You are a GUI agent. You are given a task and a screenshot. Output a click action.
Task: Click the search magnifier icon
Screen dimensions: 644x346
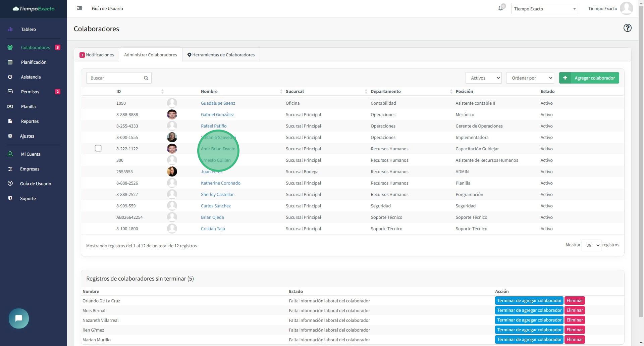click(146, 78)
